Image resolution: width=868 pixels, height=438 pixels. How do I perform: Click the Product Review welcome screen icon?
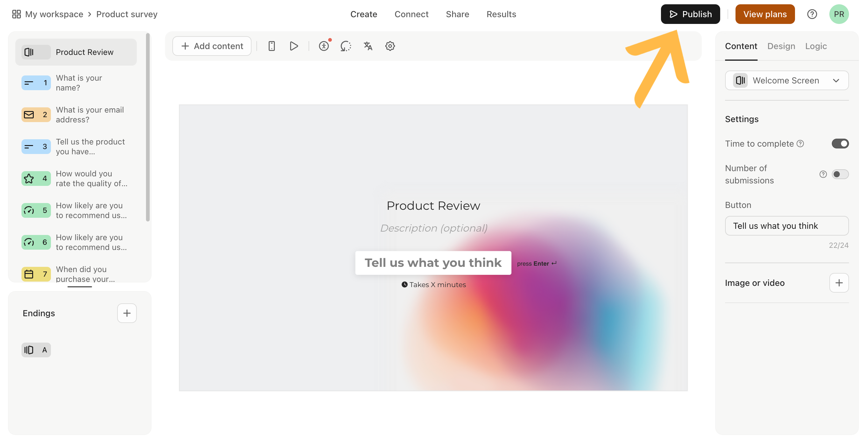pos(36,52)
